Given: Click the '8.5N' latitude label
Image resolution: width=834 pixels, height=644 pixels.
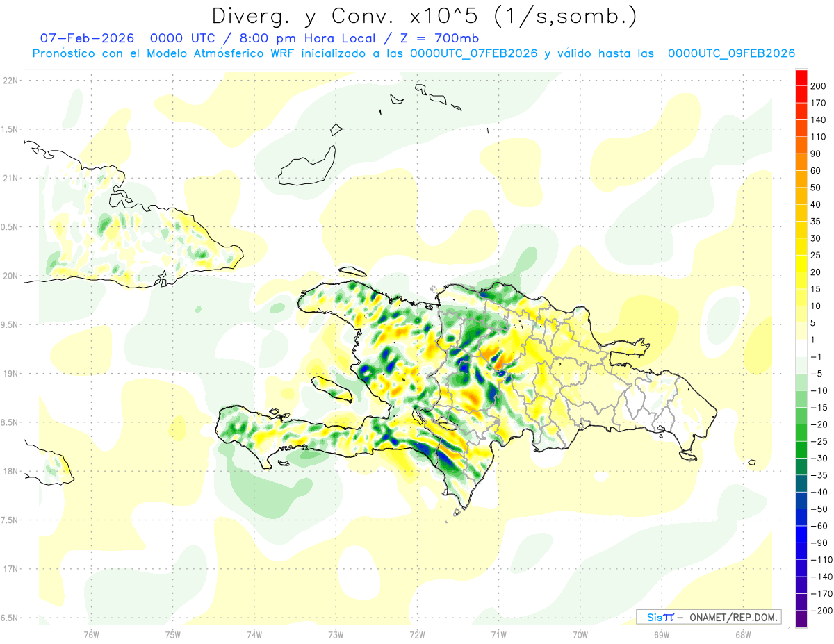Looking at the screenshot, I should pos(10,422).
